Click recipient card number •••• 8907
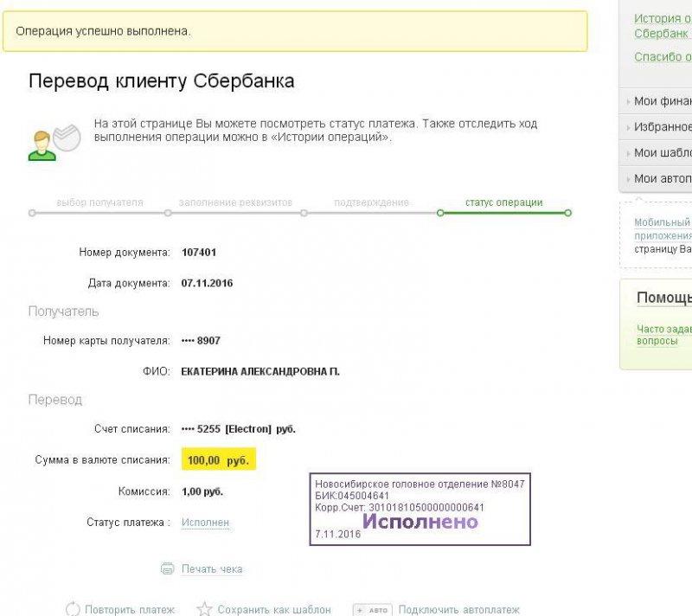692x616 pixels. (x=201, y=341)
